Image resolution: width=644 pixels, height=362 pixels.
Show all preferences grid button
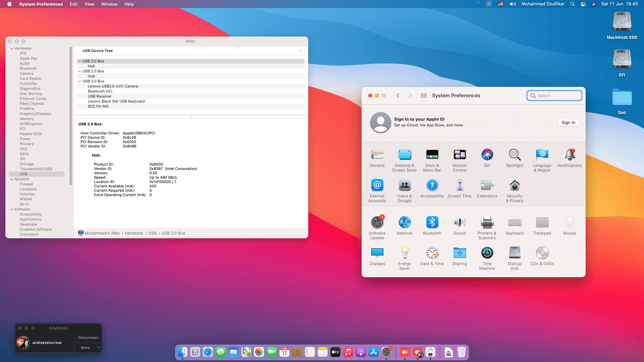pyautogui.click(x=424, y=96)
